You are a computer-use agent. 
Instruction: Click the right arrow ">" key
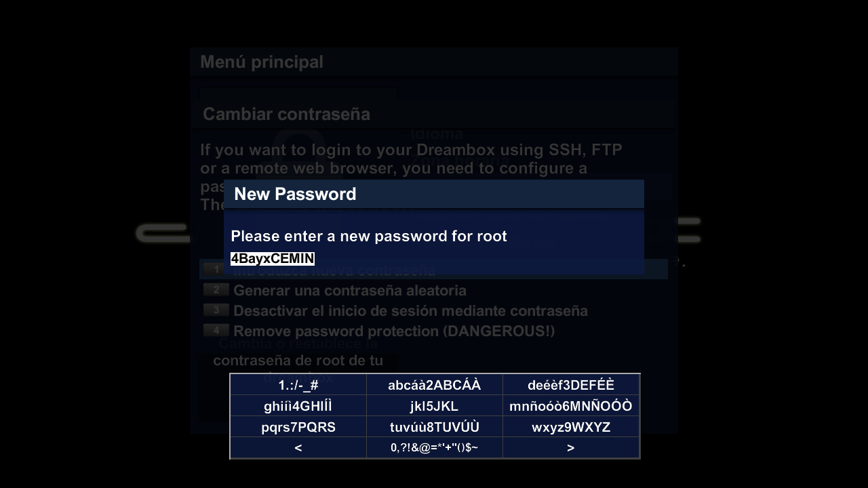570,447
